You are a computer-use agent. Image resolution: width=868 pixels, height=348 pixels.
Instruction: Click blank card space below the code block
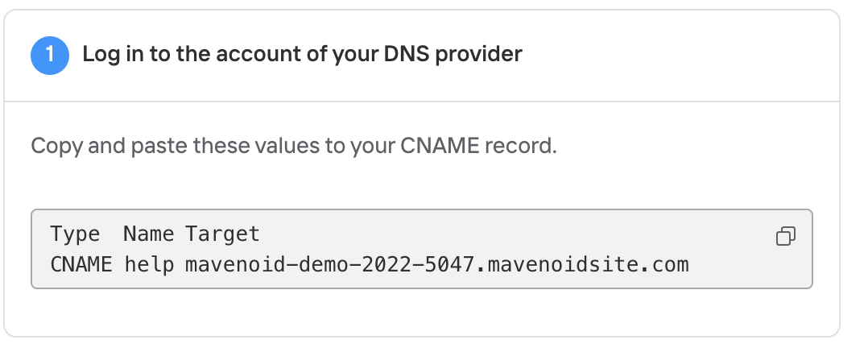422,312
